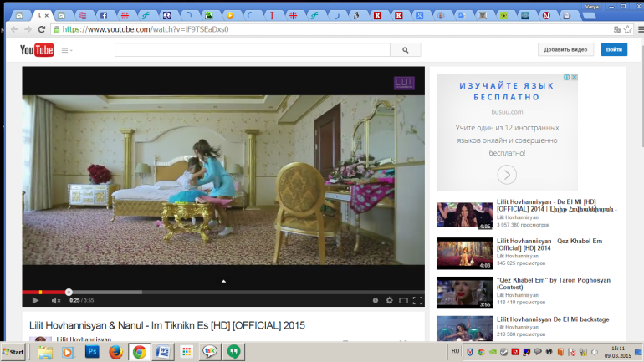The width and height of the screenshot is (644, 362).
Task: Click the LILIT channel watermark in video
Action: [x=404, y=83]
